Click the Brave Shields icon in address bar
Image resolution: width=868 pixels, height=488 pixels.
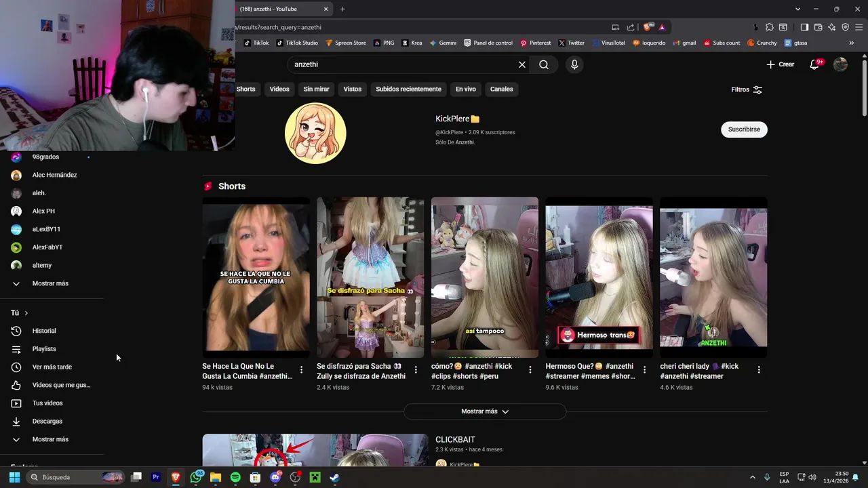click(x=648, y=27)
